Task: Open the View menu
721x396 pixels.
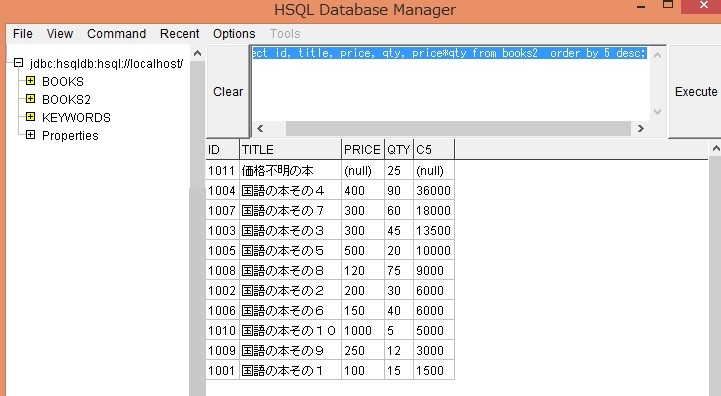Action: pos(60,34)
